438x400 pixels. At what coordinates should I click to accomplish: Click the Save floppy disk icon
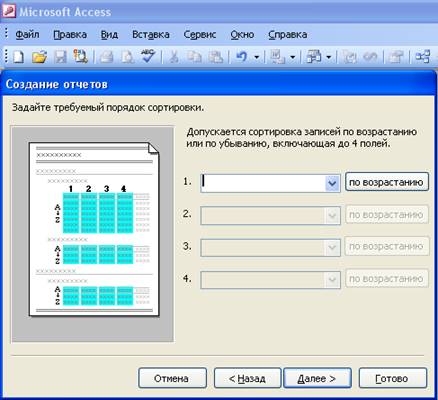click(60, 57)
